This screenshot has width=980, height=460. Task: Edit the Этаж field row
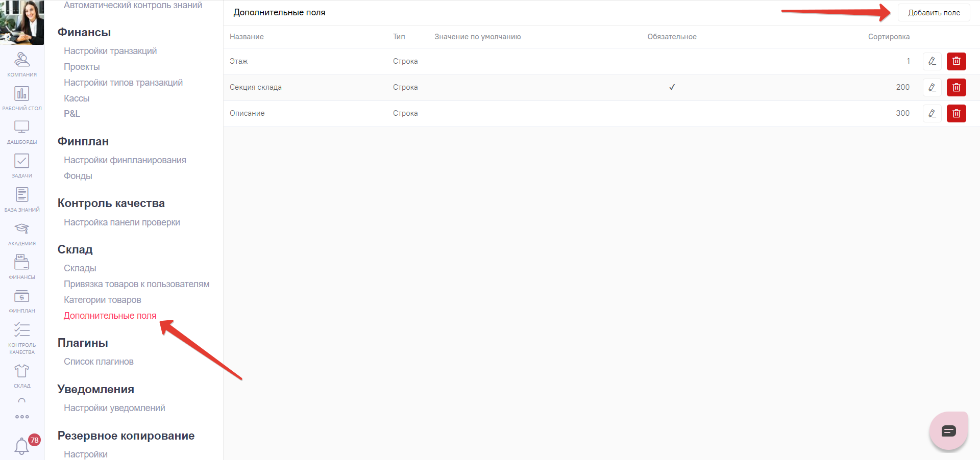(932, 61)
